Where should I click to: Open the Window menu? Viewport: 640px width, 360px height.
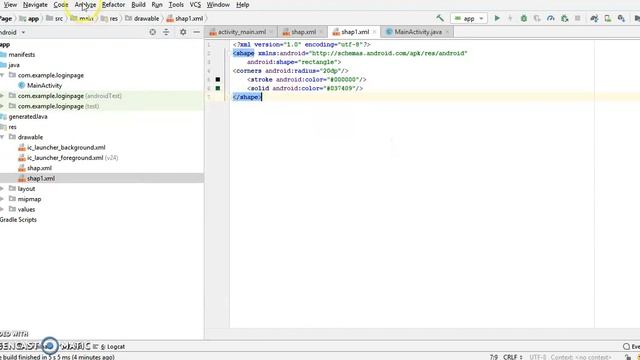click(x=218, y=5)
